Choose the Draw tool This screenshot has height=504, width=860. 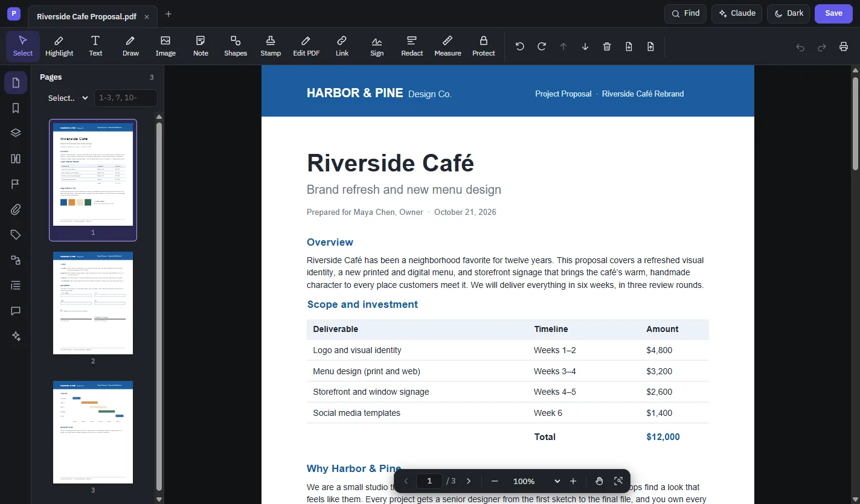pyautogui.click(x=130, y=46)
